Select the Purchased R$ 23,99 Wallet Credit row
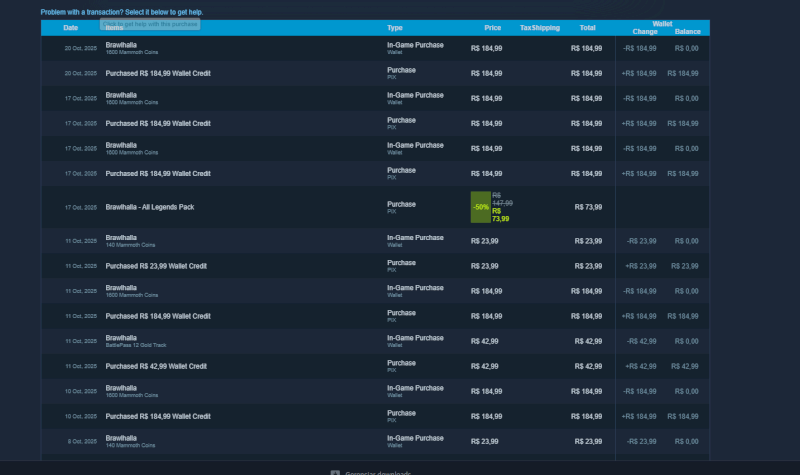 [156, 266]
